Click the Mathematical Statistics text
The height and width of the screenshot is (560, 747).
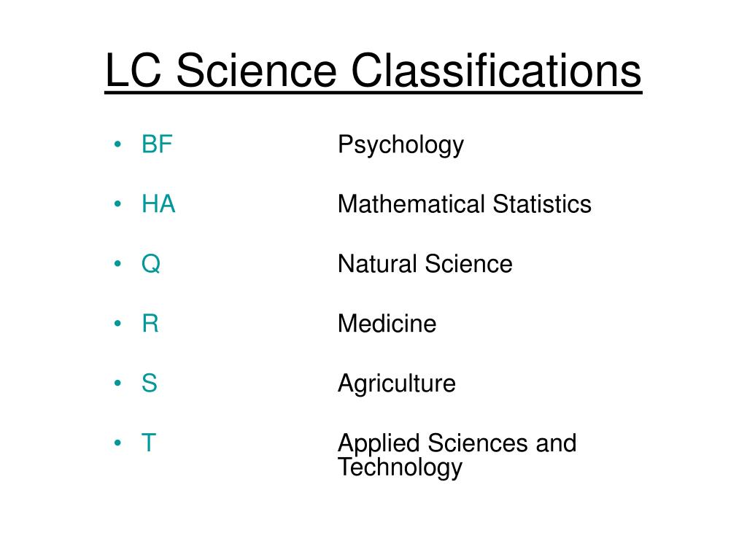coord(465,204)
